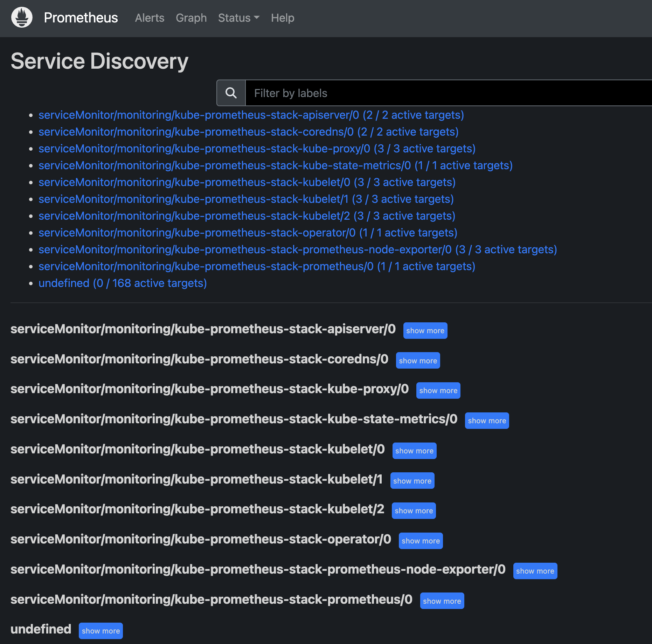Viewport: 652px width, 644px height.
Task: Click the kube-prometheus-stack-kubelet/1 section heading
Action: [196, 479]
